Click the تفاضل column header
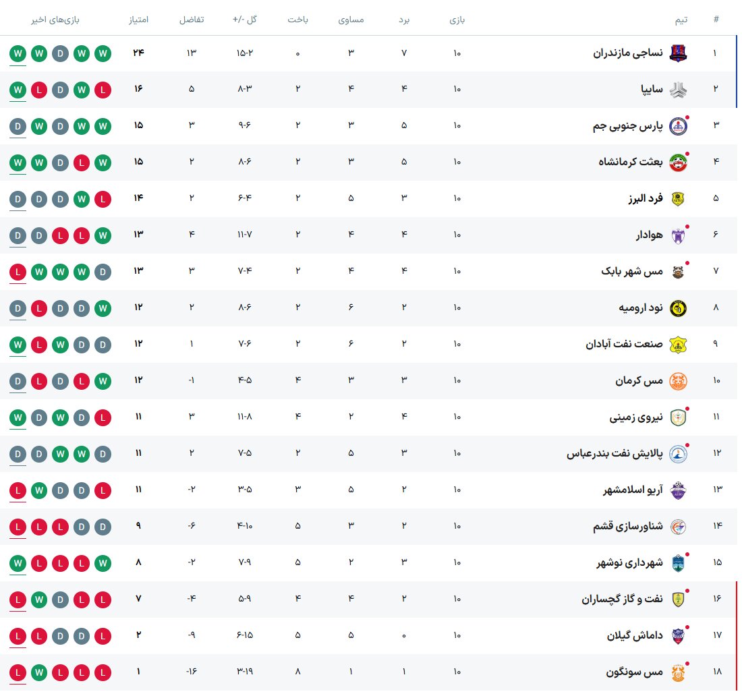The image size is (742, 700). [x=192, y=20]
